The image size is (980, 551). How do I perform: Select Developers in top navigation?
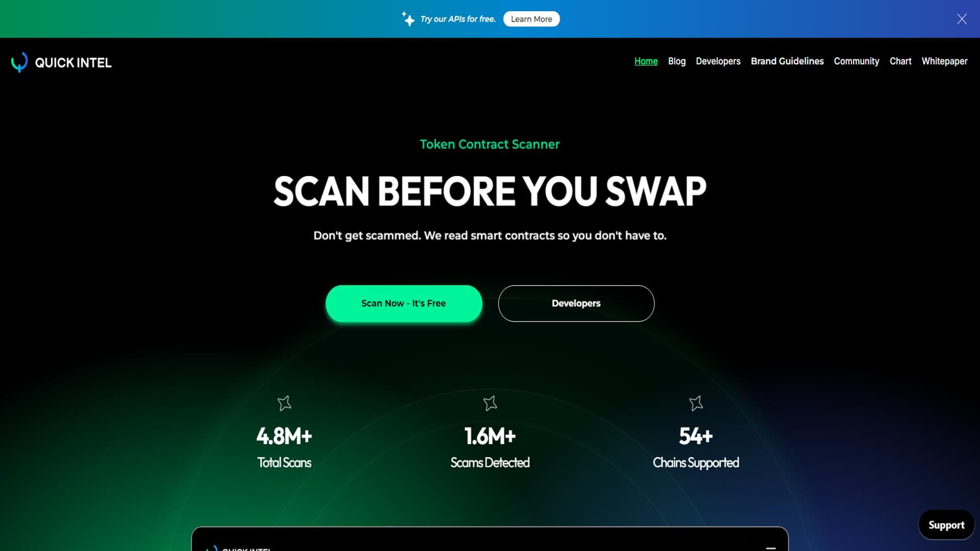[718, 61]
